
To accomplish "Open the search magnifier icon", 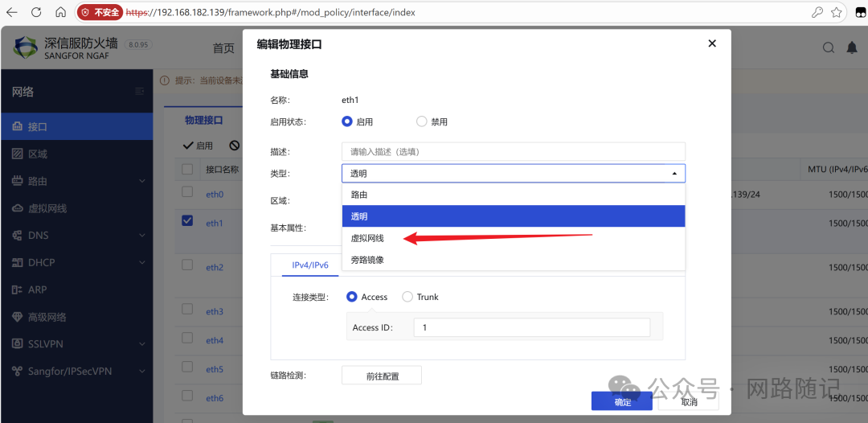I will [829, 48].
